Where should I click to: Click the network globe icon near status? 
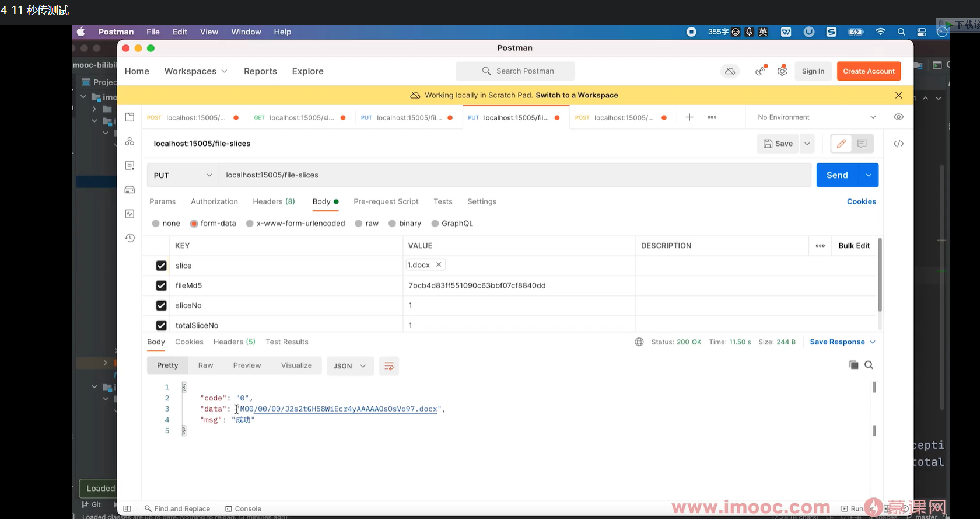pos(639,342)
